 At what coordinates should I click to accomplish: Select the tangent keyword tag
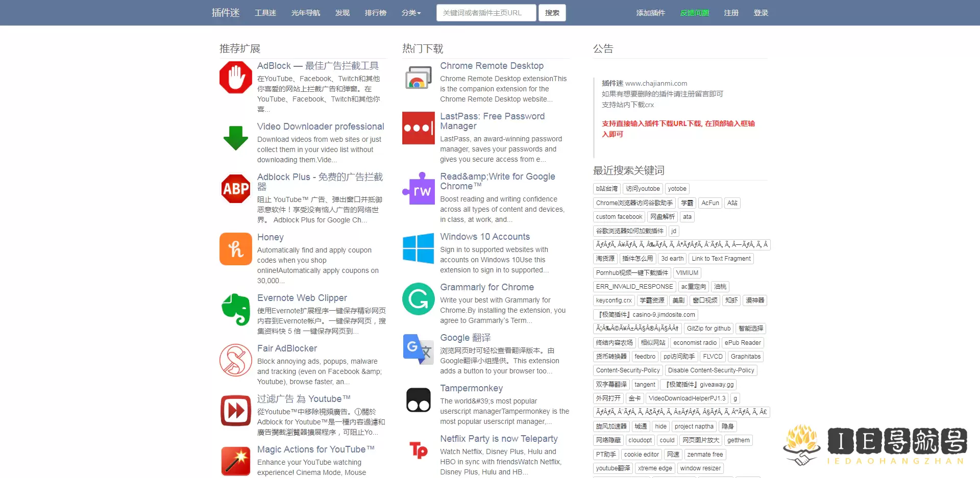(645, 385)
